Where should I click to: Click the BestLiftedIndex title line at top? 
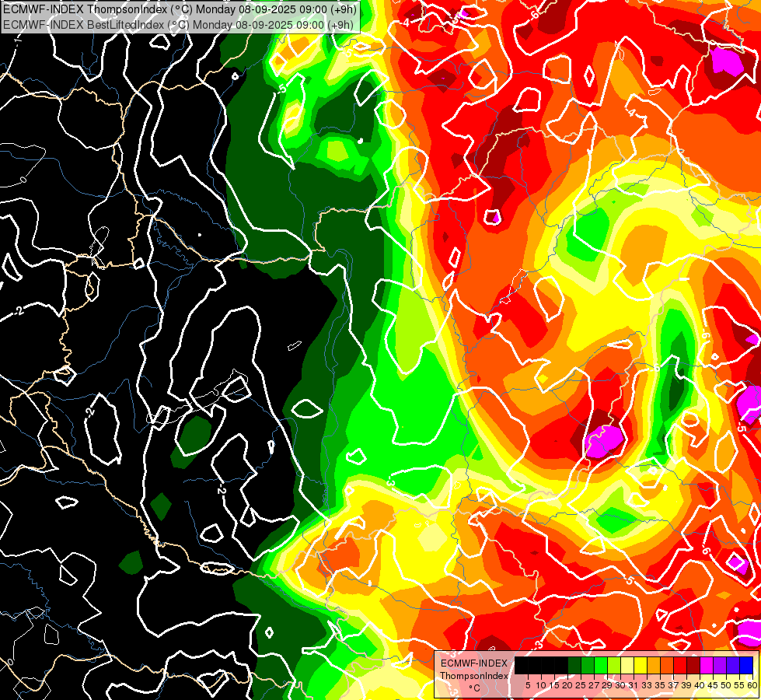[178, 24]
